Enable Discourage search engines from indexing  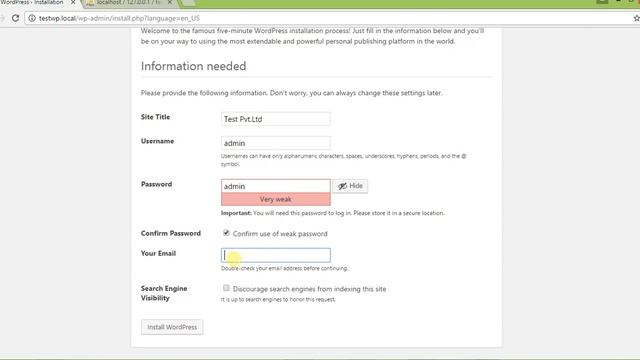[226, 288]
